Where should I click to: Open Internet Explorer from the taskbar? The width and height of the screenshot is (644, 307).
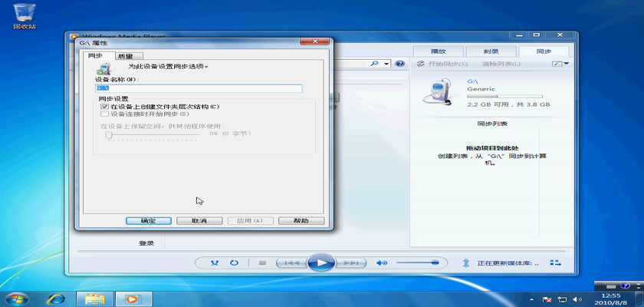click(55, 298)
